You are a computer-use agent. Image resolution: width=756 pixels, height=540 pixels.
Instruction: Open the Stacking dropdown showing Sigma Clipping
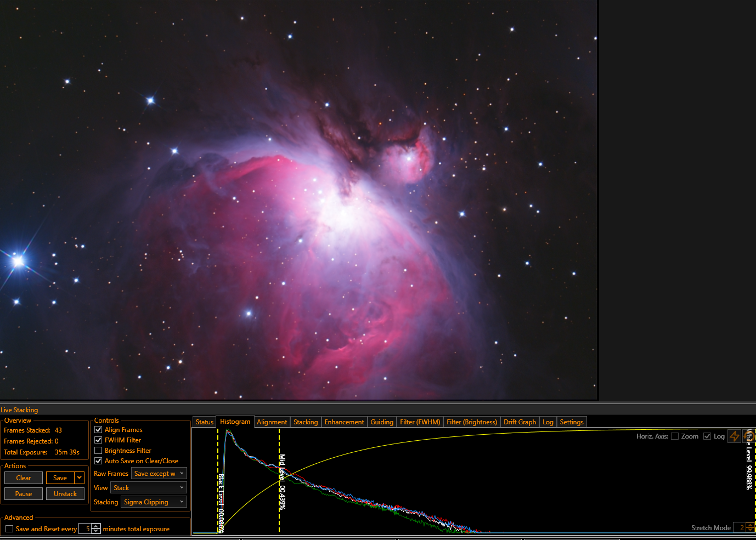click(154, 502)
